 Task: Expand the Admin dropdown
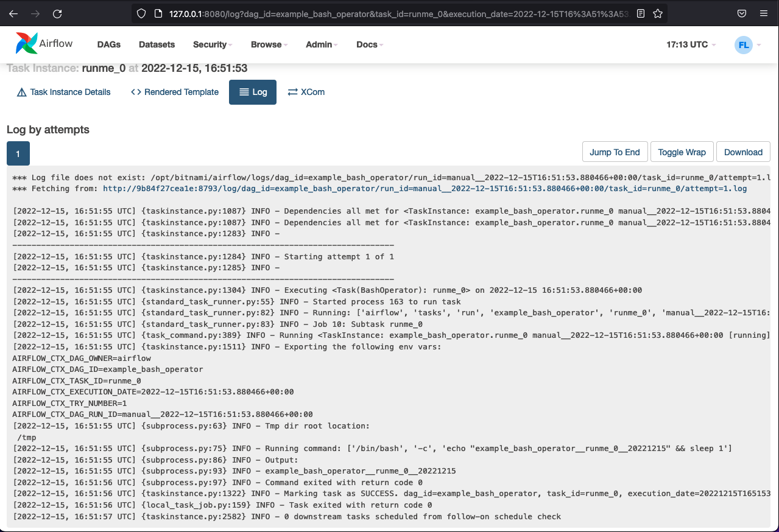pyautogui.click(x=320, y=44)
